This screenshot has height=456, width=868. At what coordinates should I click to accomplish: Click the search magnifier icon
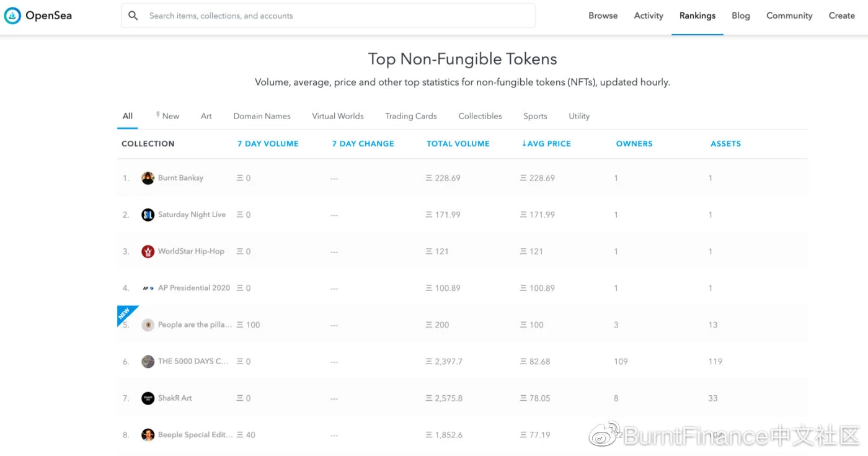click(x=133, y=16)
